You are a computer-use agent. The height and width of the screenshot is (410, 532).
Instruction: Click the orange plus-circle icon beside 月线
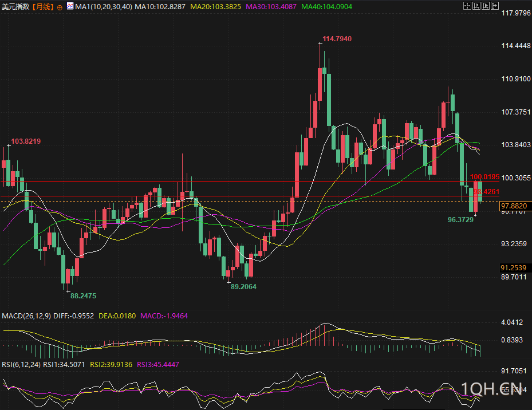[x=60, y=7]
